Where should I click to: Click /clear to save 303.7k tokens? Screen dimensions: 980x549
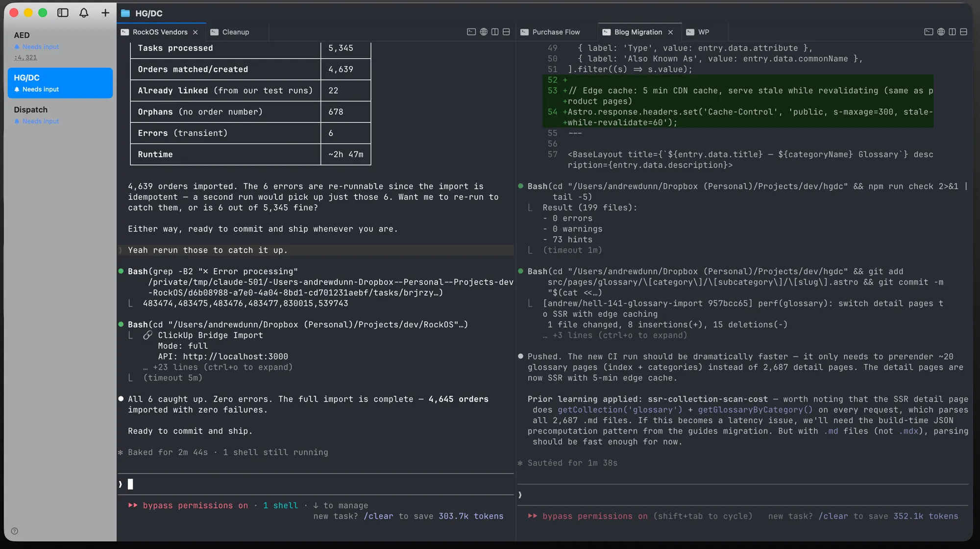click(x=379, y=516)
